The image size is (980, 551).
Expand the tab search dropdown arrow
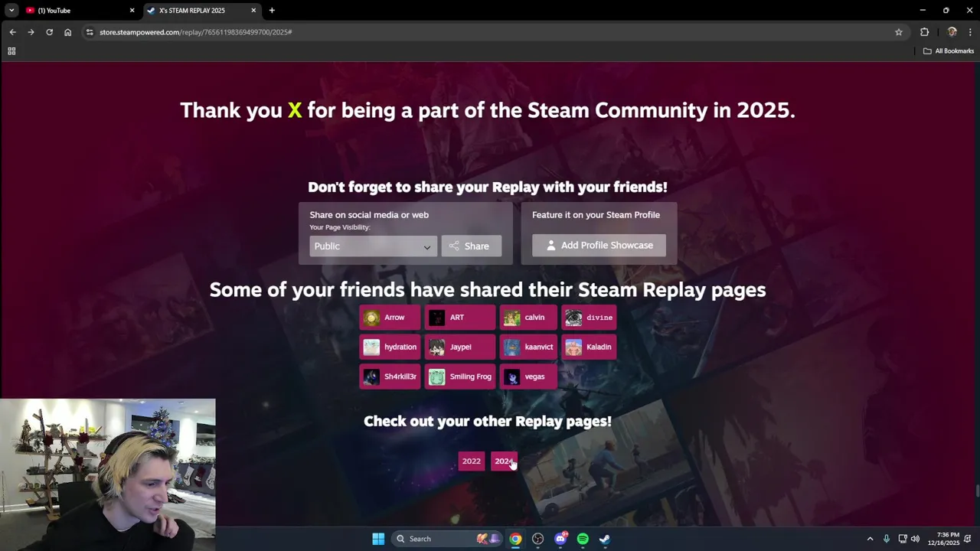(11, 11)
